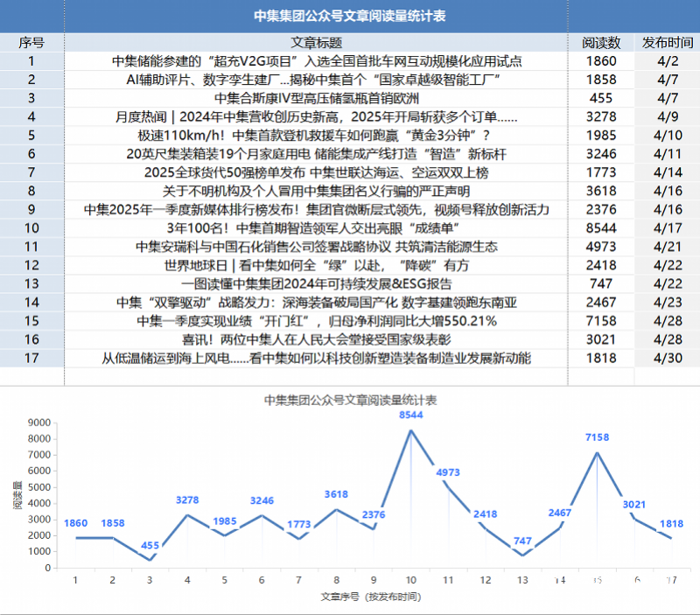The height and width of the screenshot is (615, 700).
Task: Click the publish date cell 4/9
Action: click(x=668, y=117)
